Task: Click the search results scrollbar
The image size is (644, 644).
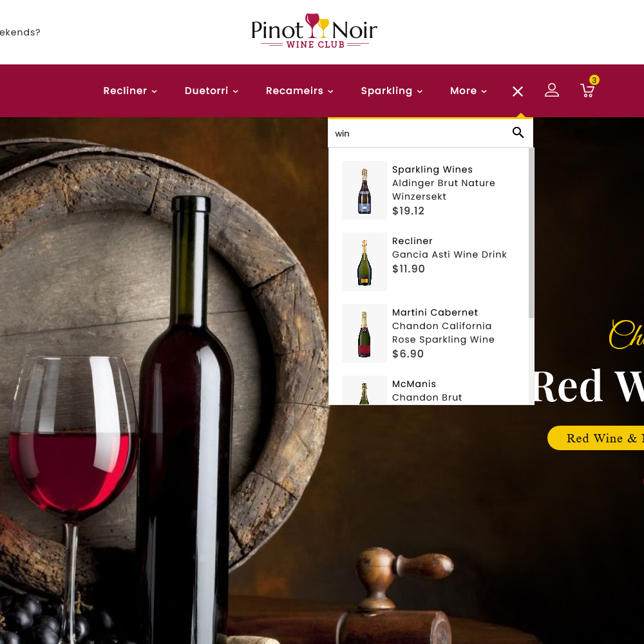Action: click(531, 233)
